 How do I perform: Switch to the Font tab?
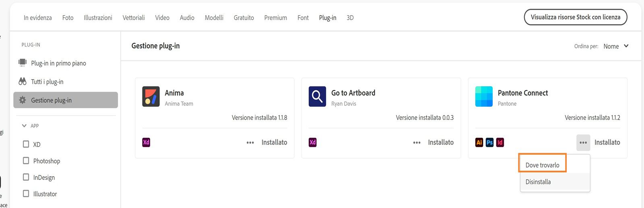303,18
